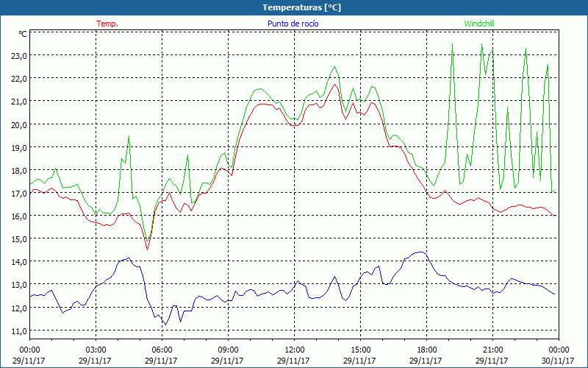
Task: Click the '30/11/17' date label
Action: (x=558, y=361)
